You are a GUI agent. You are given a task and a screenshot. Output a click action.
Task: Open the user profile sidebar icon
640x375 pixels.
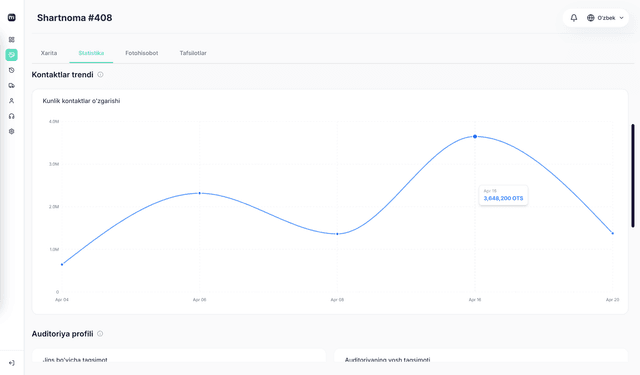coord(11,101)
